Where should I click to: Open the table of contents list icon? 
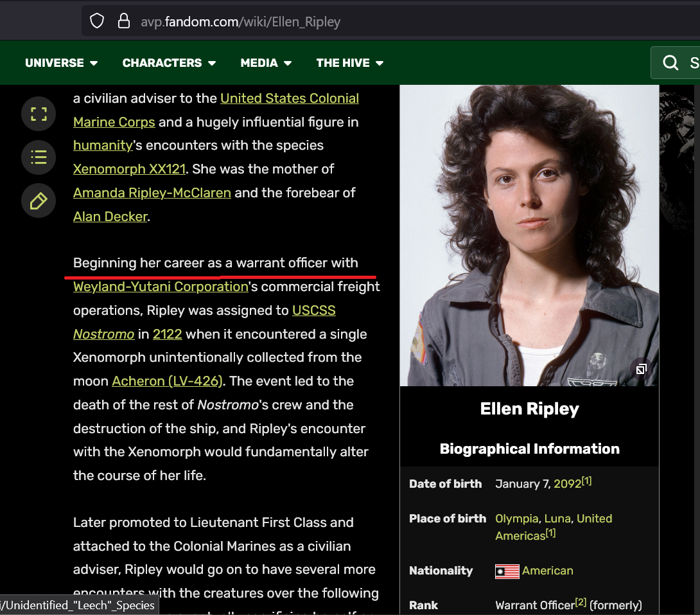(39, 157)
